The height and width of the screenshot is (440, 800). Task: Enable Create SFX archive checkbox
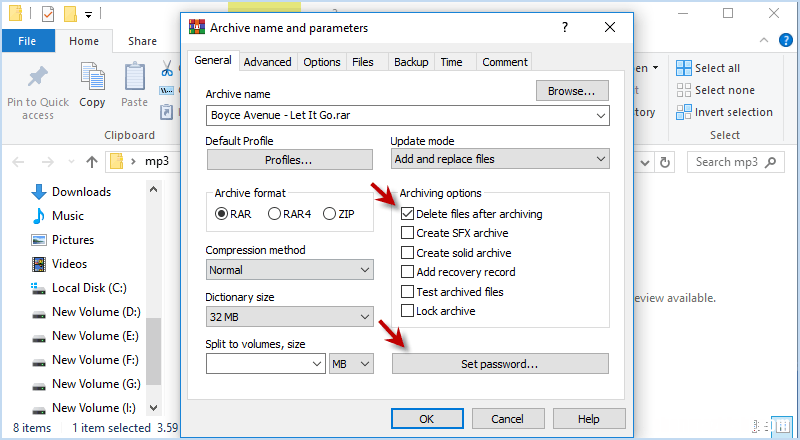coord(407,233)
